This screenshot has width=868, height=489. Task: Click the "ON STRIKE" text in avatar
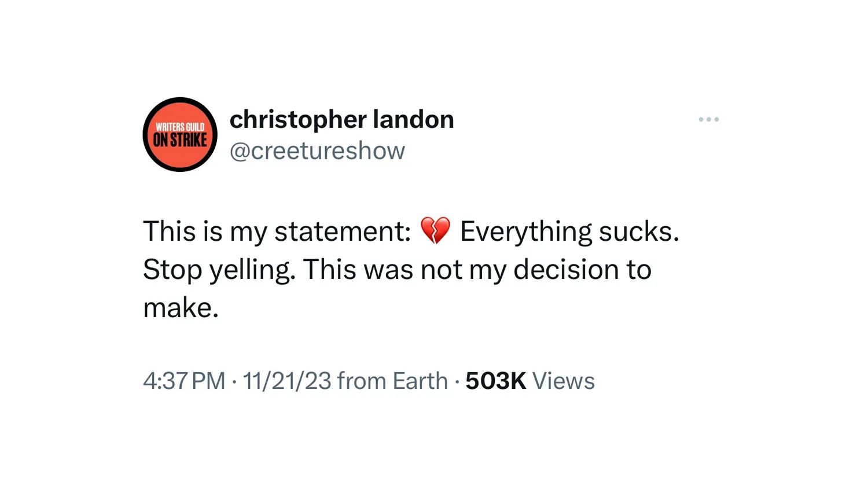point(180,140)
